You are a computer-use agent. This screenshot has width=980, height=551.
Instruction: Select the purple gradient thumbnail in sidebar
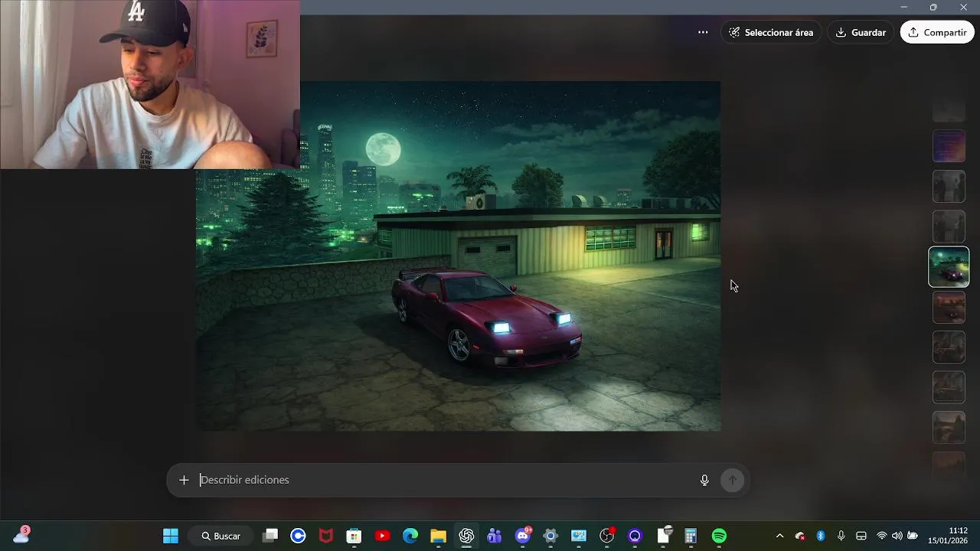pyautogui.click(x=949, y=146)
